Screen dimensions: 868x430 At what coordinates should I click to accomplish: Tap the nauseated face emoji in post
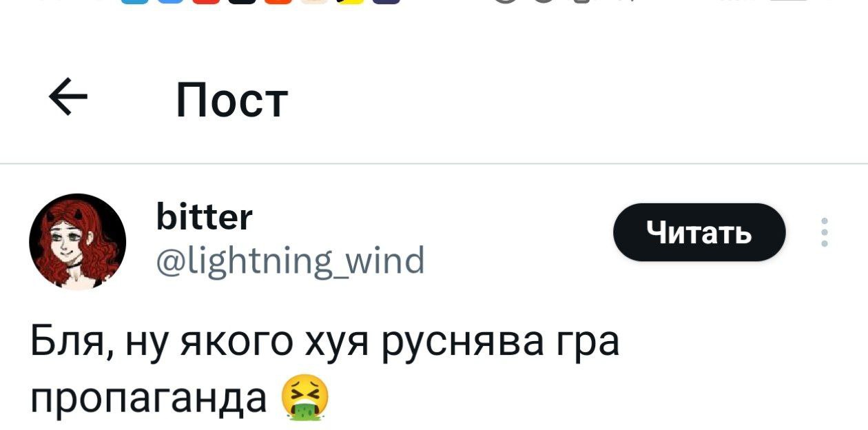pos(305,399)
